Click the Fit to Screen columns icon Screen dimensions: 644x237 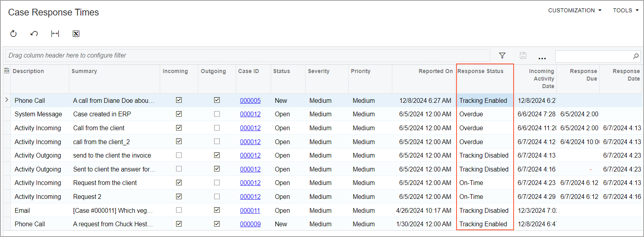55,34
